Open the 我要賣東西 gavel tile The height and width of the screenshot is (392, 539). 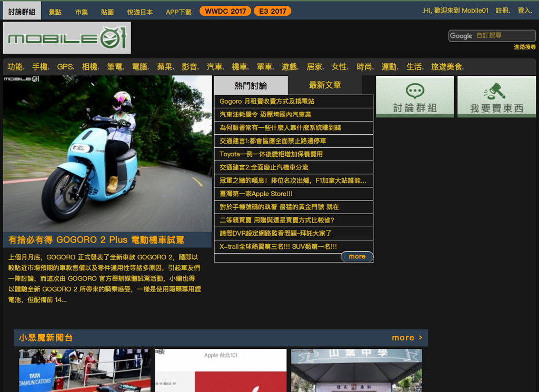coord(496,97)
